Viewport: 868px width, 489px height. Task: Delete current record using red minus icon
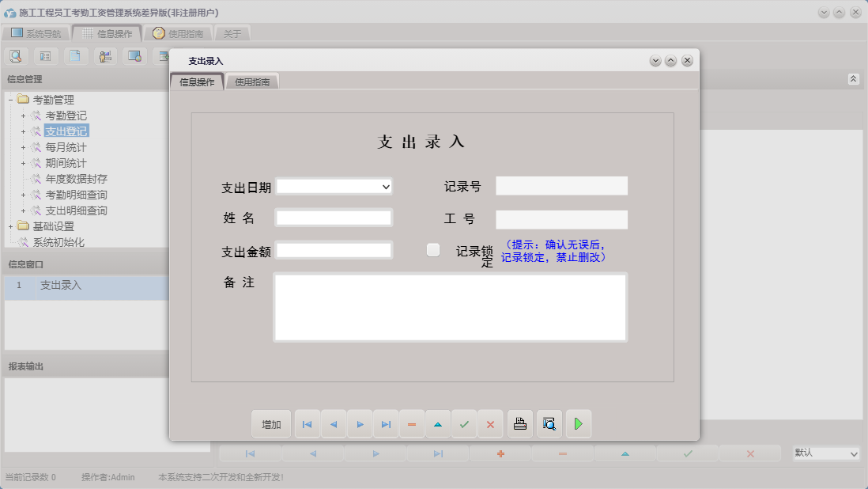[x=412, y=423]
